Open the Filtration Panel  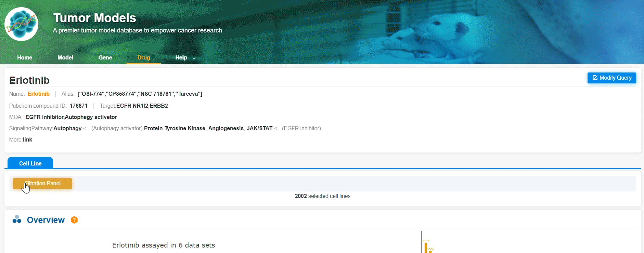point(42,184)
